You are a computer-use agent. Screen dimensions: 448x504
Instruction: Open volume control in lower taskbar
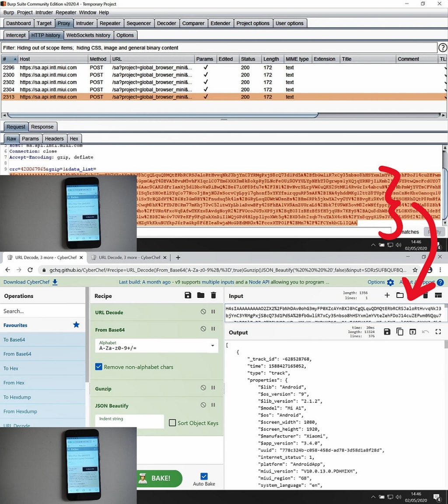399,497
